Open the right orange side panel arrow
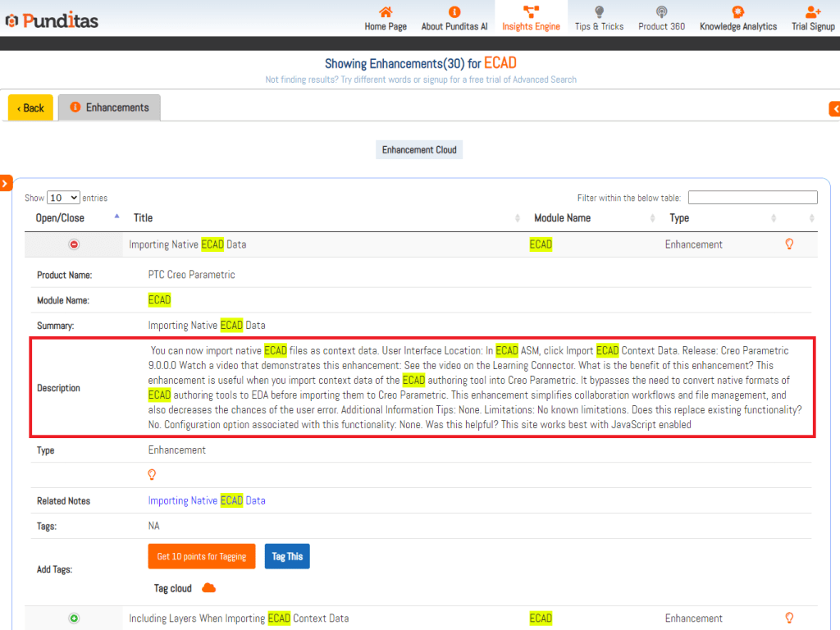Screen dimensions: 840x630 (834, 108)
